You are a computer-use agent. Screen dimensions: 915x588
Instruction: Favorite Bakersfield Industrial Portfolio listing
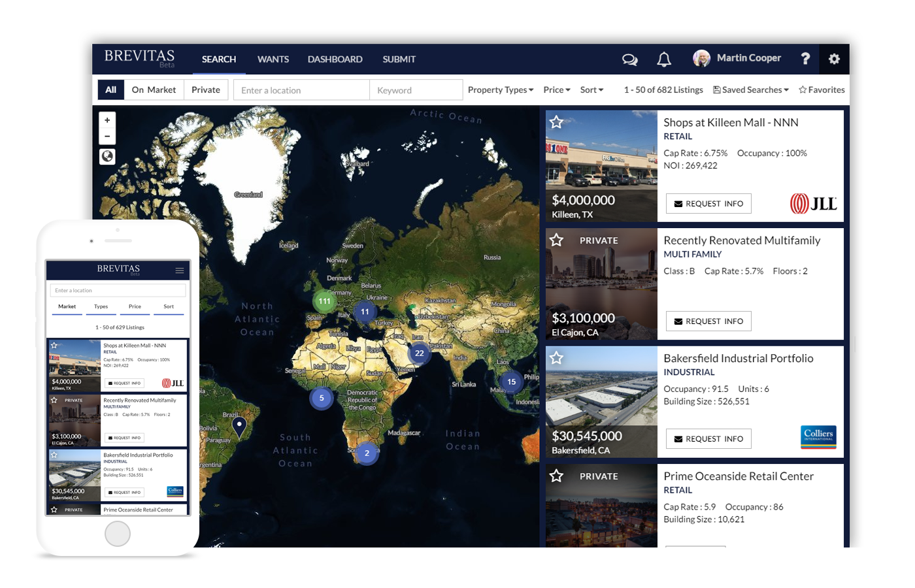pos(556,358)
